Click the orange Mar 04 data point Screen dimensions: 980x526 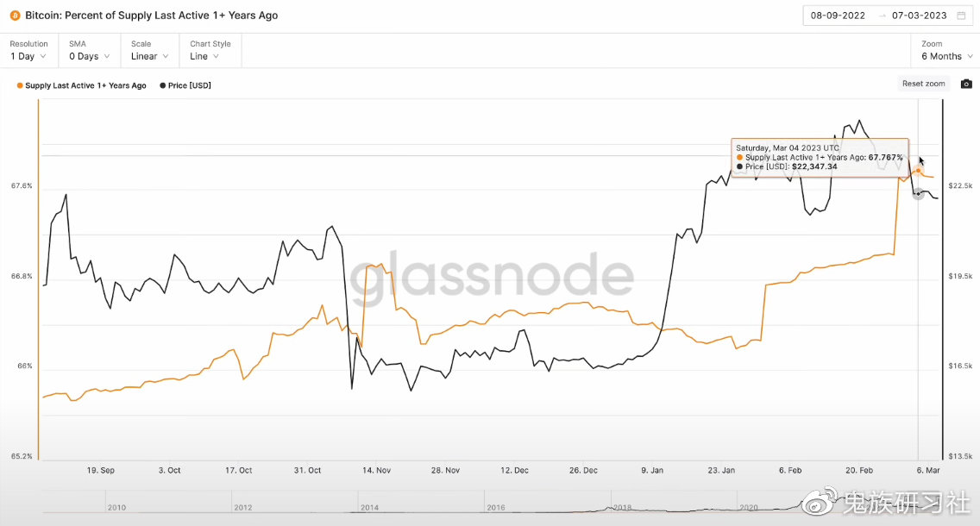pyautogui.click(x=917, y=171)
